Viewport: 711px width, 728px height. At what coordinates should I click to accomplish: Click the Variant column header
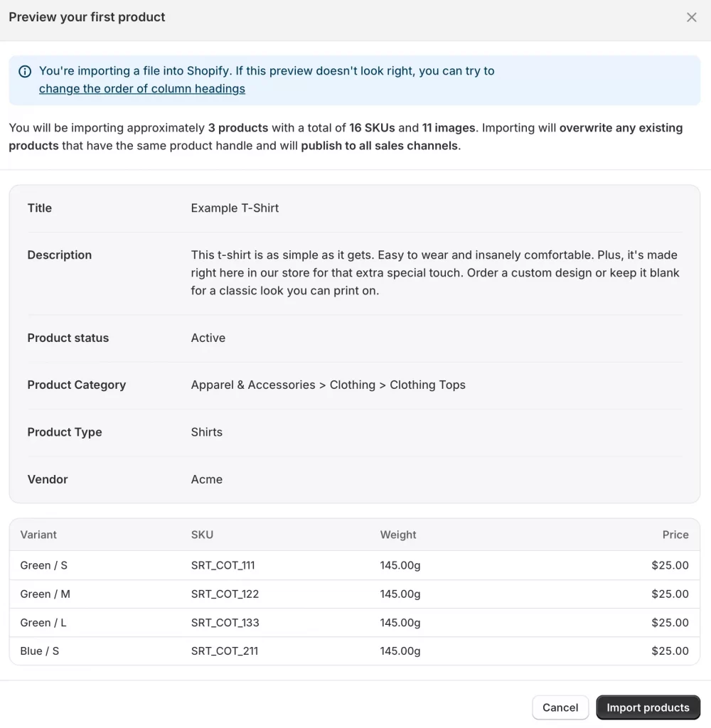coord(38,535)
